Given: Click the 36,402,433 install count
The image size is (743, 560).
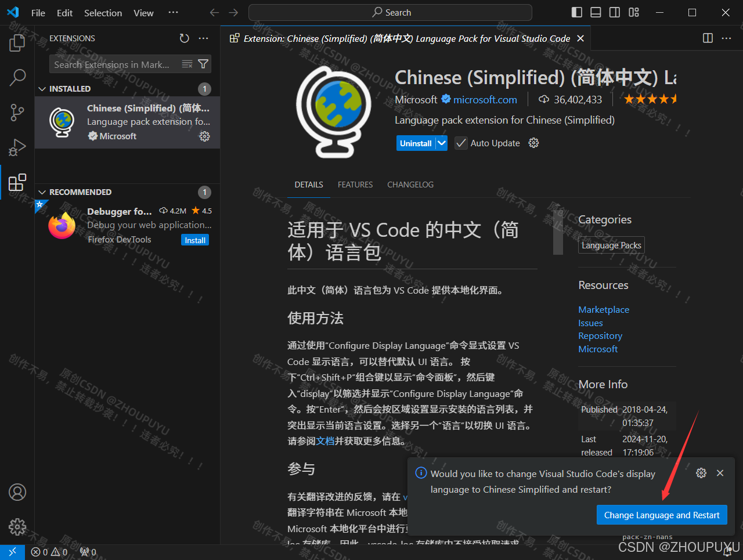Looking at the screenshot, I should pos(571,100).
